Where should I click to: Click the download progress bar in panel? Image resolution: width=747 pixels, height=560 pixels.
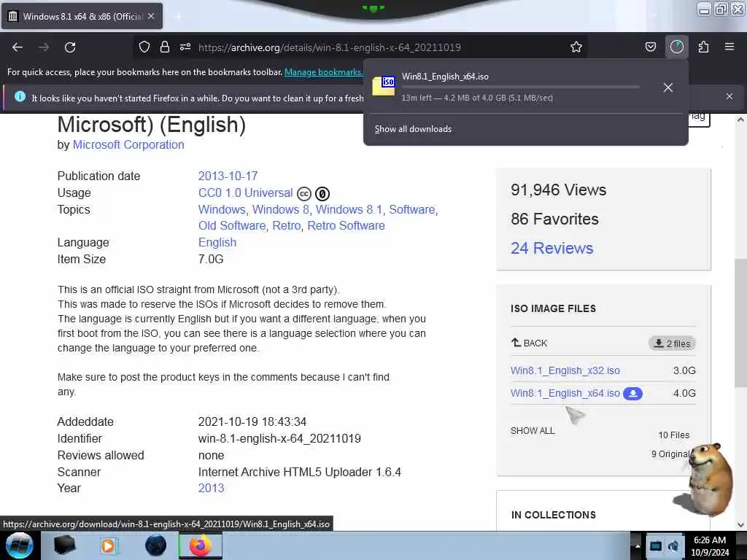(x=521, y=87)
